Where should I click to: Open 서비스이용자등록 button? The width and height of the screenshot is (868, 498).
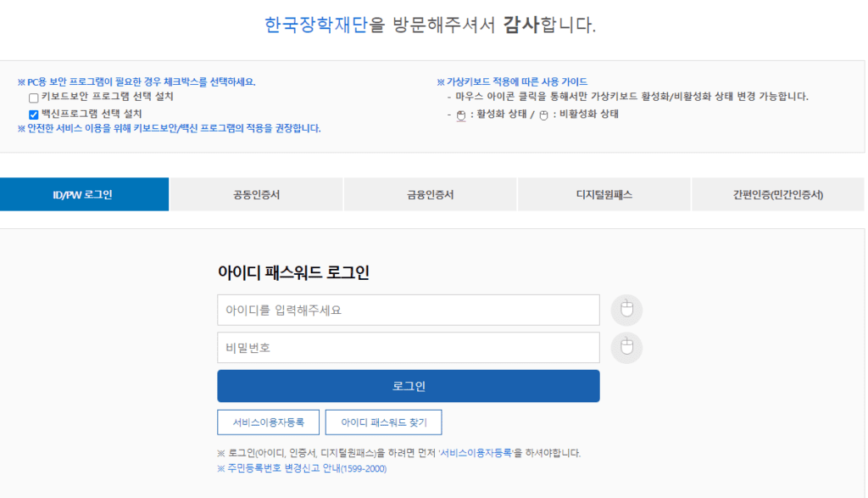(x=269, y=422)
